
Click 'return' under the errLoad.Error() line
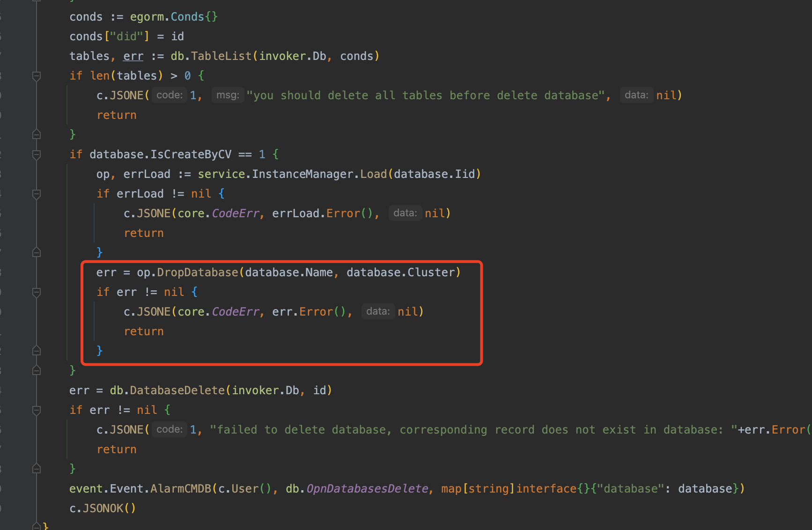(x=144, y=233)
